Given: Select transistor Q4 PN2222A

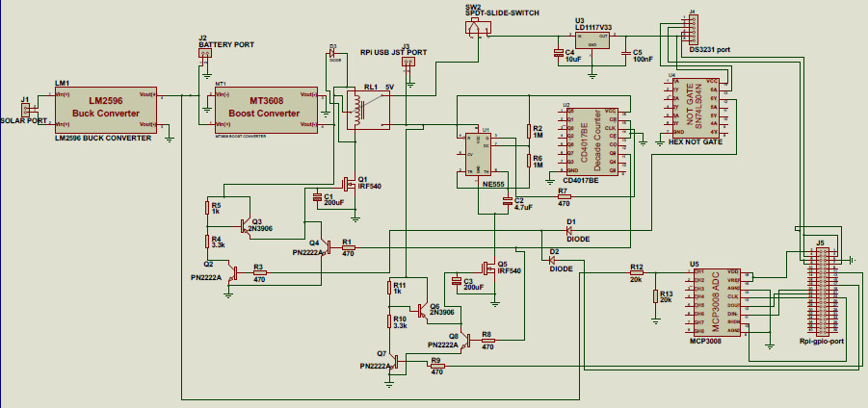Looking at the screenshot, I should point(326,247).
